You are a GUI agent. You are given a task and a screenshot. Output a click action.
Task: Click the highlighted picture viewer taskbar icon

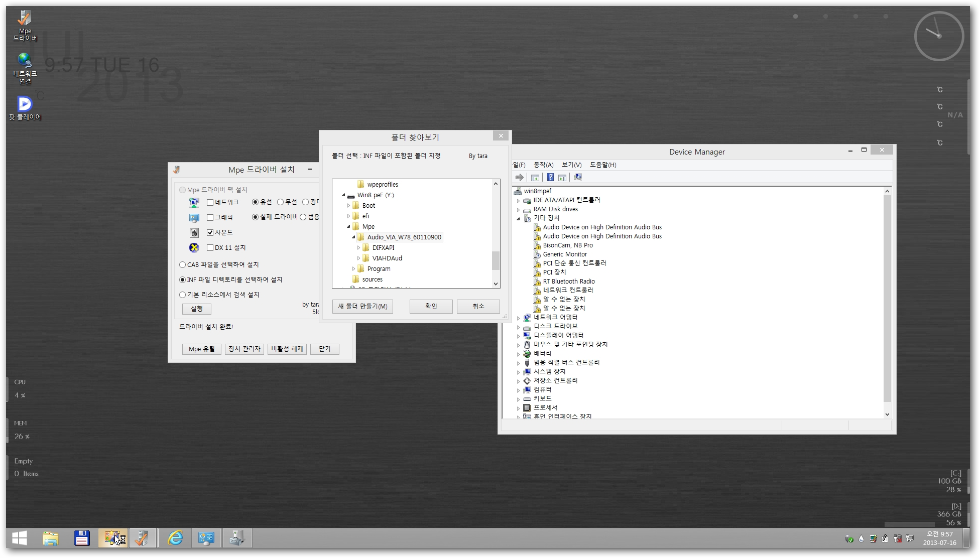coord(113,538)
